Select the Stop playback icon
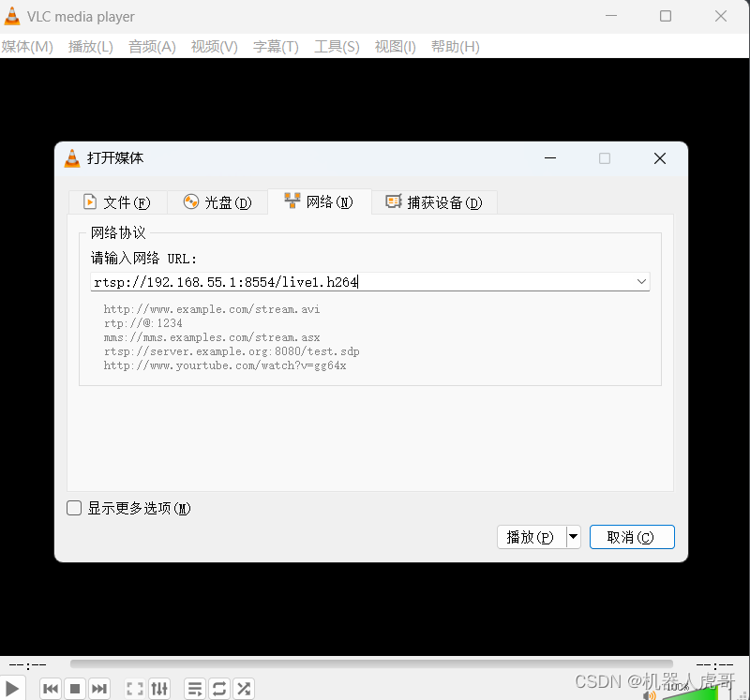750x700 pixels. tap(74, 688)
